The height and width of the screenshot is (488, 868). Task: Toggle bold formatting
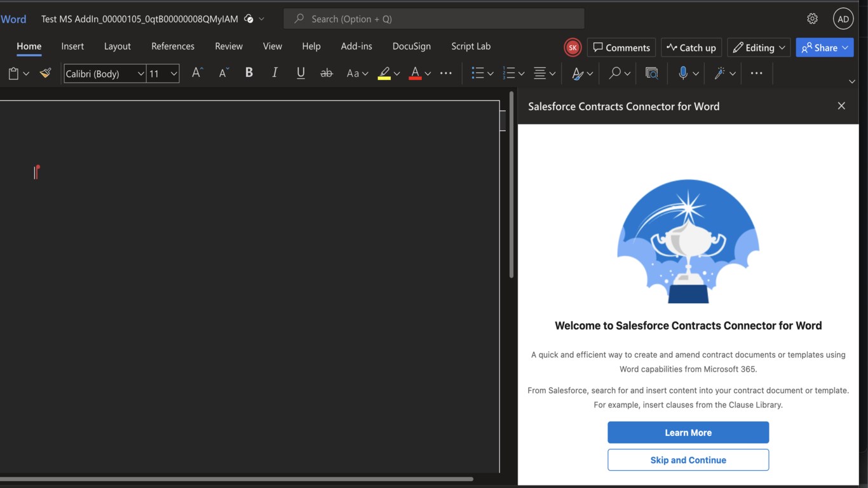(x=249, y=74)
